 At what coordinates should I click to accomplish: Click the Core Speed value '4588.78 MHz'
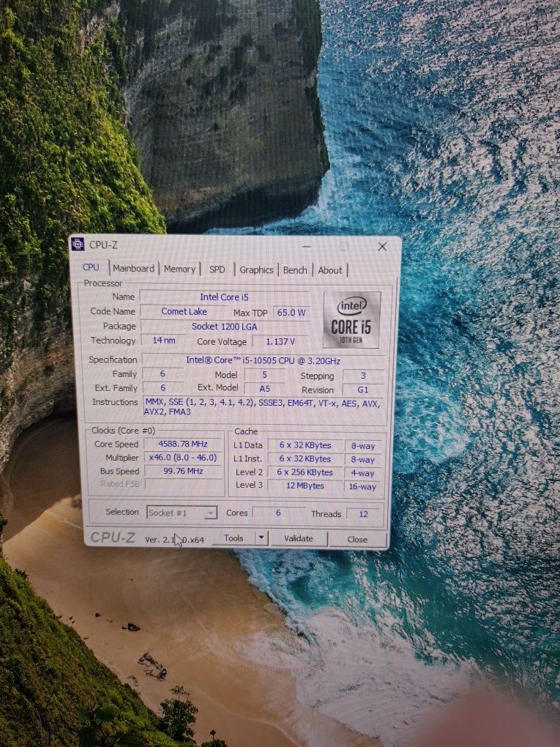click(183, 444)
